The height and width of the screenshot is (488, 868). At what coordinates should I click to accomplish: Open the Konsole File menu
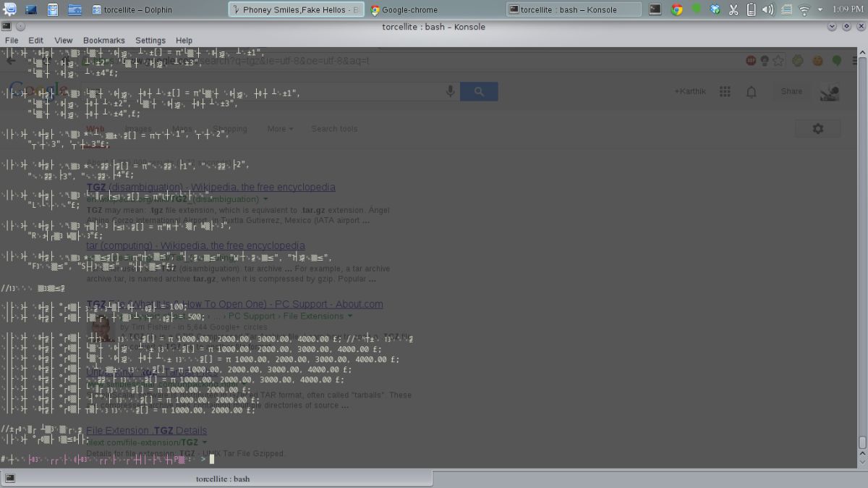[x=12, y=41]
